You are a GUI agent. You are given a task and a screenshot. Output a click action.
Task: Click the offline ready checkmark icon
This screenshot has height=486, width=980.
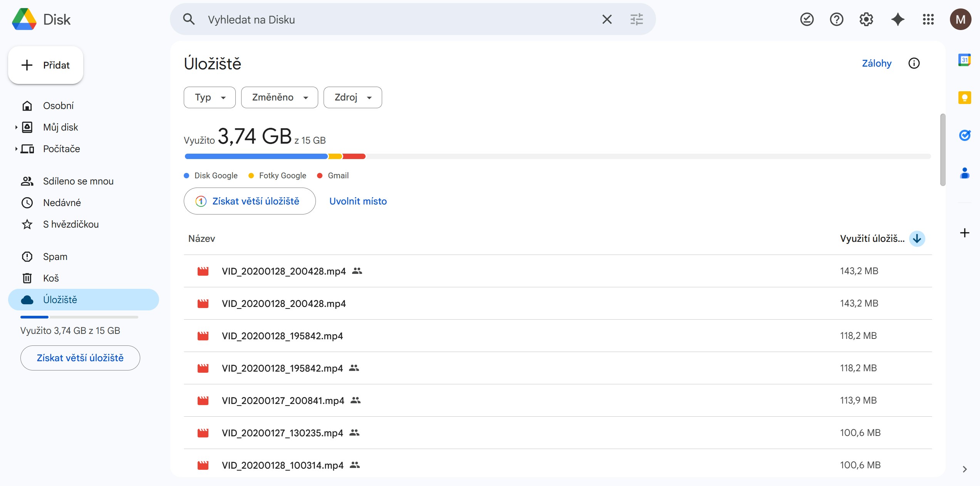tap(807, 19)
